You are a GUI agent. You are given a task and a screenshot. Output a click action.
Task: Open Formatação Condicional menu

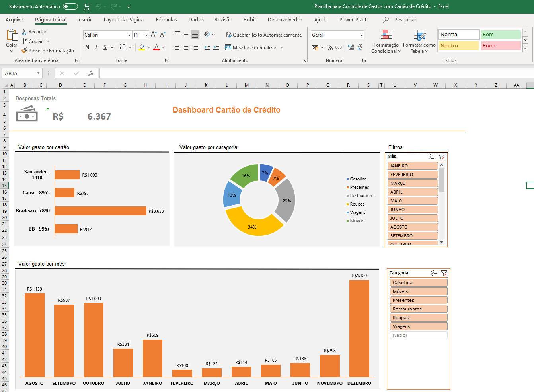click(386, 42)
